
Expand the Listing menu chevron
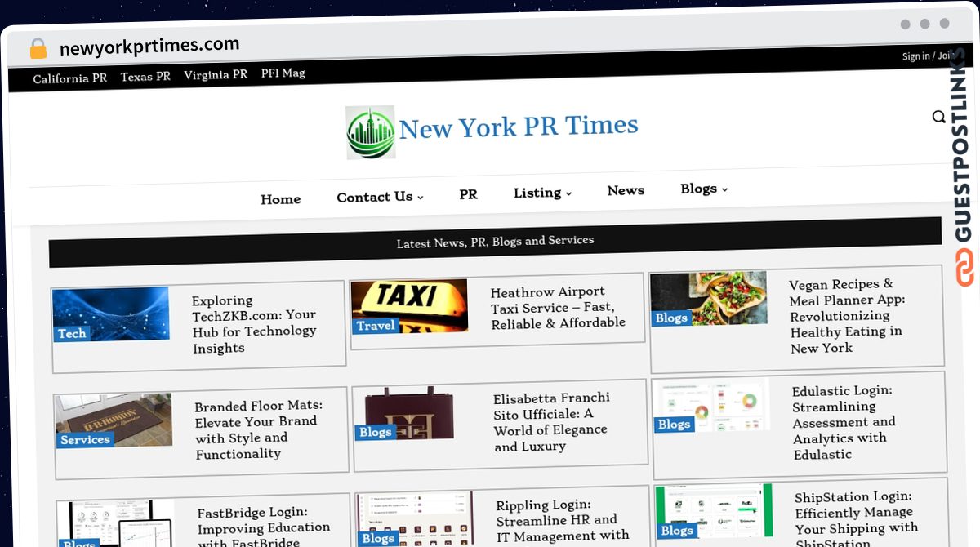[568, 193]
